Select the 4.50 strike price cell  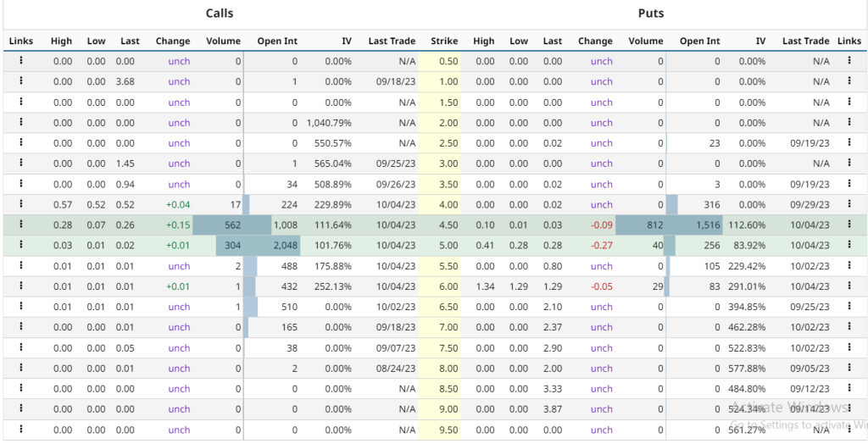(447, 225)
